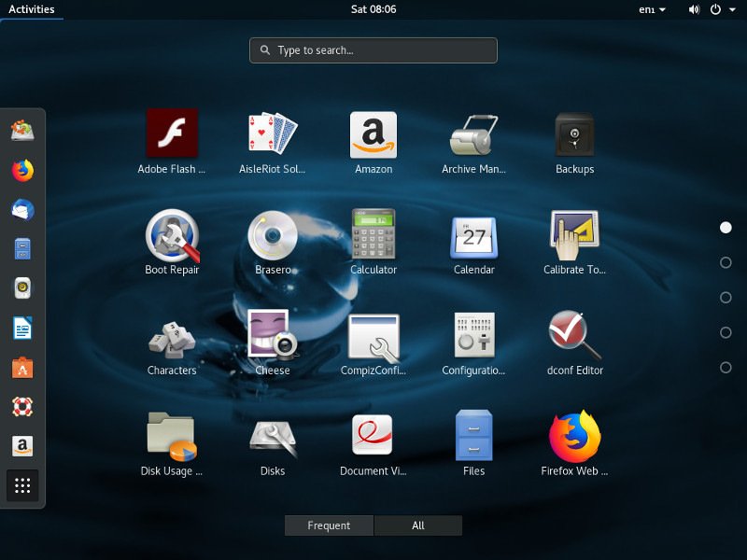Launch Firefox Web Browser from grid

point(574,443)
